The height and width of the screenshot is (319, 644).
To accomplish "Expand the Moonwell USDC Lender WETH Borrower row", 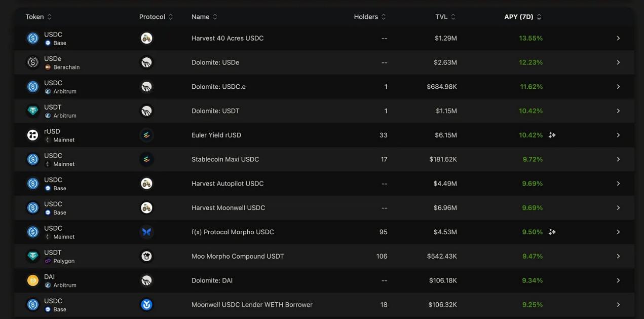I will (x=618, y=304).
